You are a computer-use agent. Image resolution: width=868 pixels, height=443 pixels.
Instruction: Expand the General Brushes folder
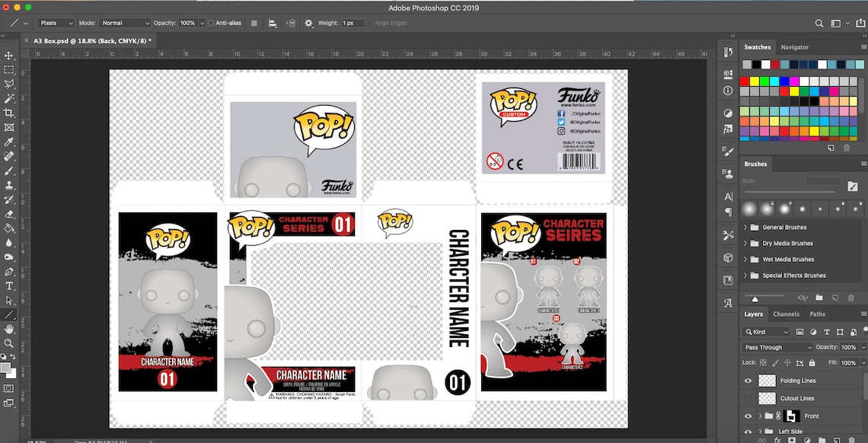coord(744,227)
